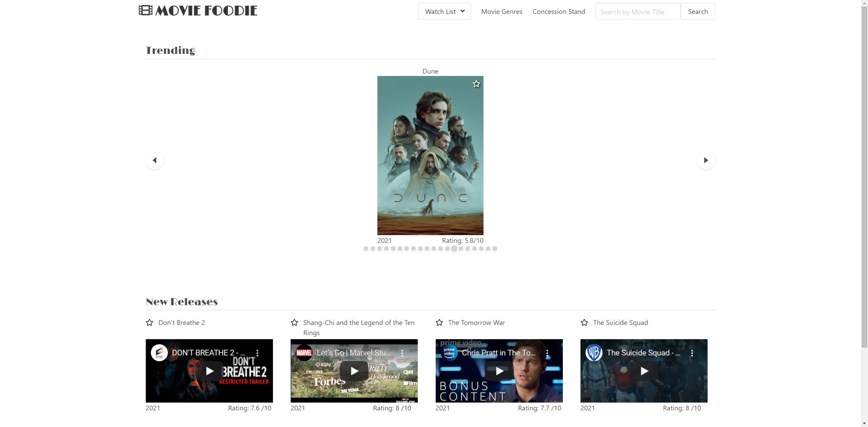The width and height of the screenshot is (868, 427).
Task: Click the film strip logo icon
Action: click(x=146, y=10)
